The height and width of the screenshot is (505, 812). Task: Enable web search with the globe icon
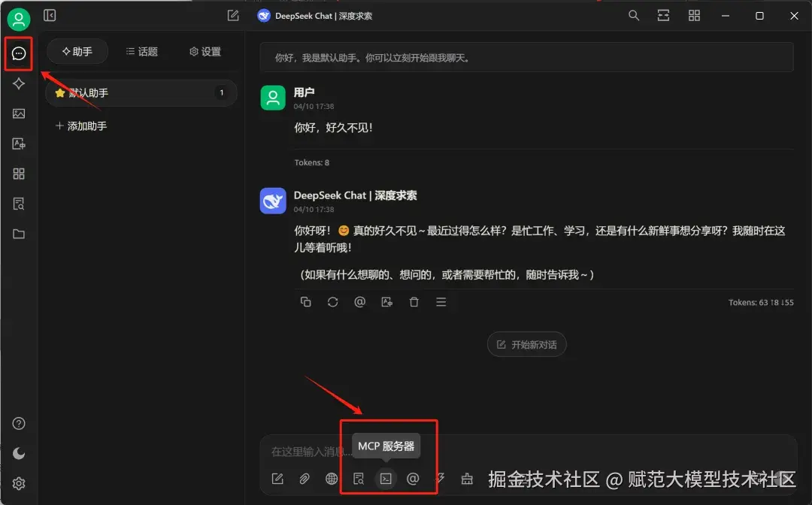click(x=331, y=479)
